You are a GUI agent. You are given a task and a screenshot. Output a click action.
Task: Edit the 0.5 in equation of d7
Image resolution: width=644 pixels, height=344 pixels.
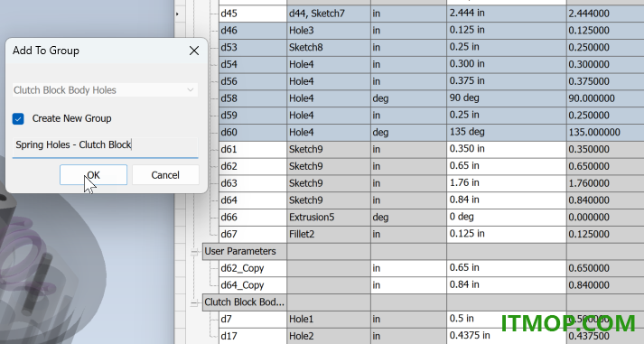coord(507,319)
